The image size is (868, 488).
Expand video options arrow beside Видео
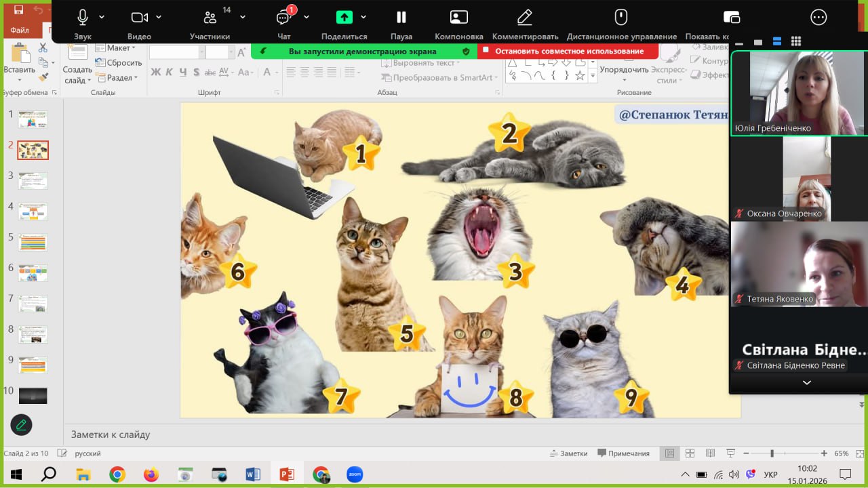click(159, 17)
